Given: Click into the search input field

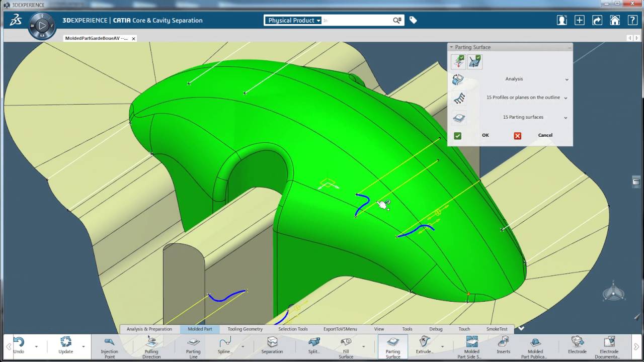Looking at the screenshot, I should pos(356,21).
